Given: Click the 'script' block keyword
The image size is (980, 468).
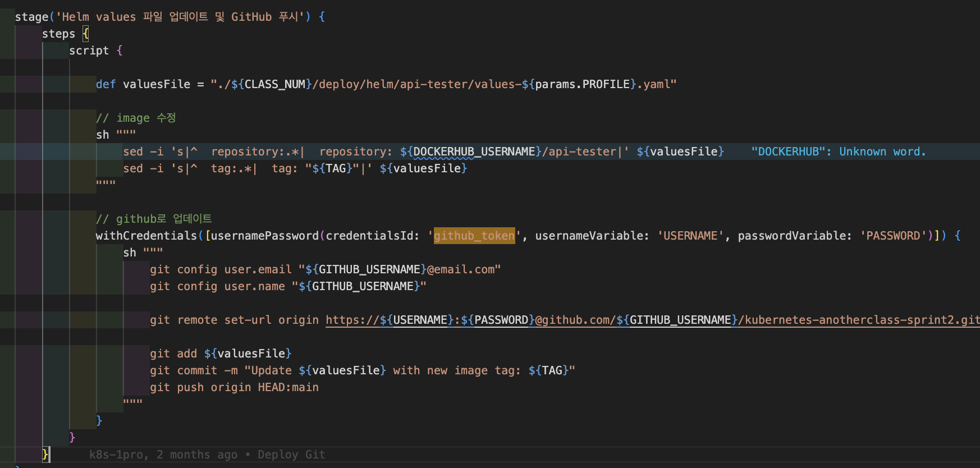Looking at the screenshot, I should coord(89,51).
